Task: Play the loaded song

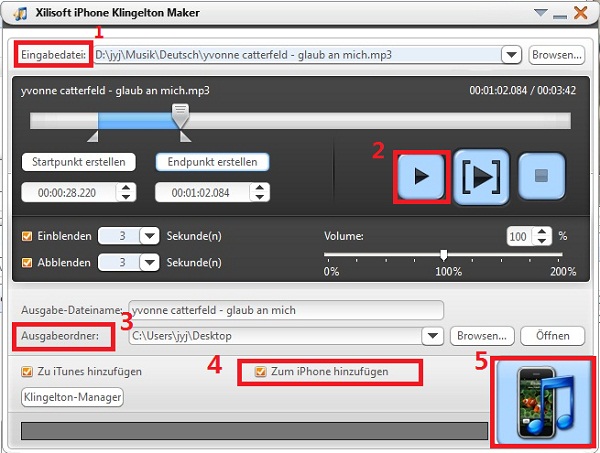Action: pos(421,176)
